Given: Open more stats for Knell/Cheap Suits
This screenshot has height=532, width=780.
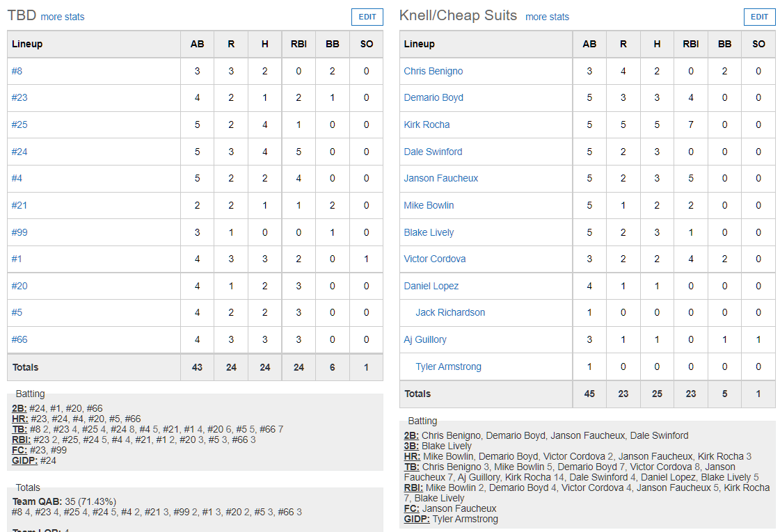Looking at the screenshot, I should point(547,17).
